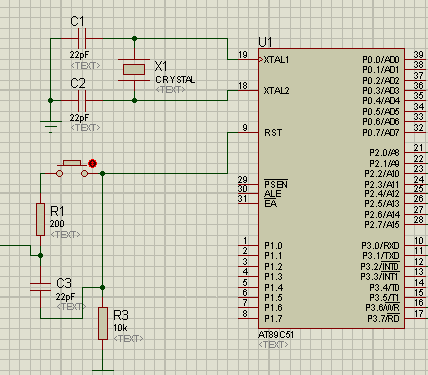Click the AT89C51 part label

(276, 335)
